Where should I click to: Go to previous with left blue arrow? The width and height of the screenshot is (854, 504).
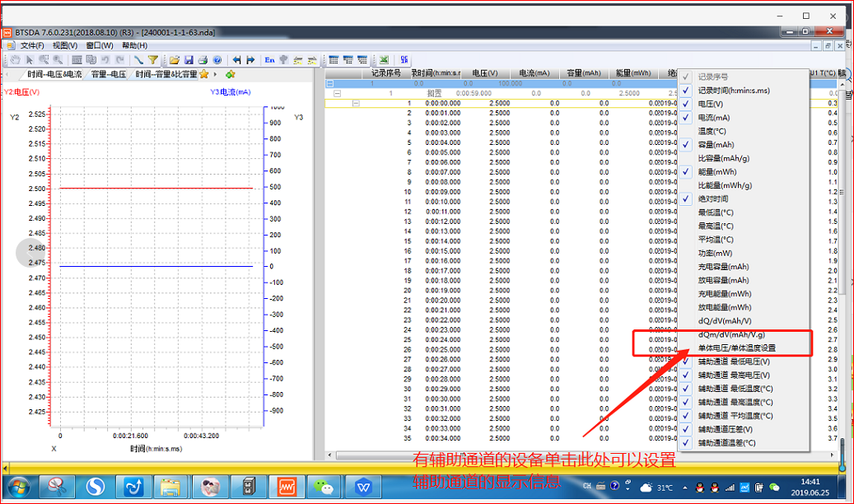(236, 60)
